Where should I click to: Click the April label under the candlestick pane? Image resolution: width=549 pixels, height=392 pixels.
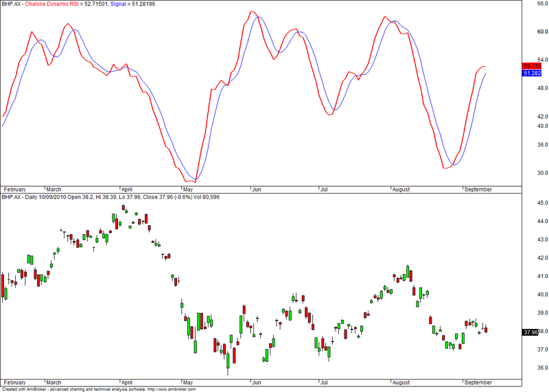point(127,382)
